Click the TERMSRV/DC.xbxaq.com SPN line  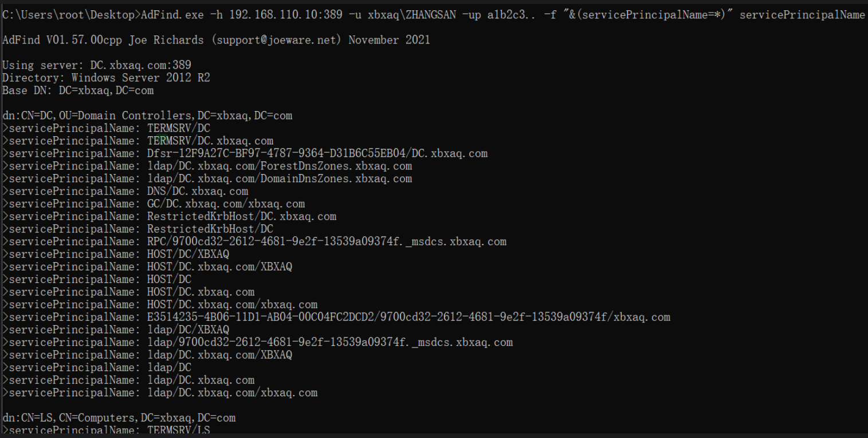(138, 141)
